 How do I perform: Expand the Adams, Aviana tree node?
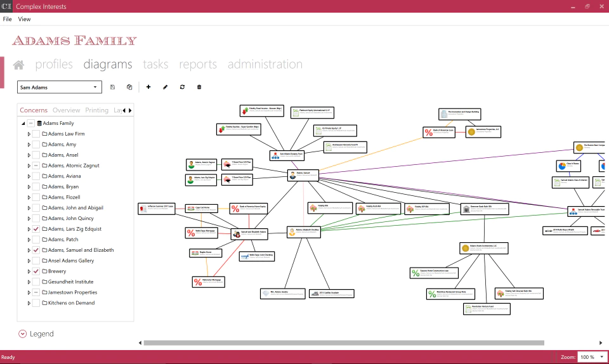[29, 176]
